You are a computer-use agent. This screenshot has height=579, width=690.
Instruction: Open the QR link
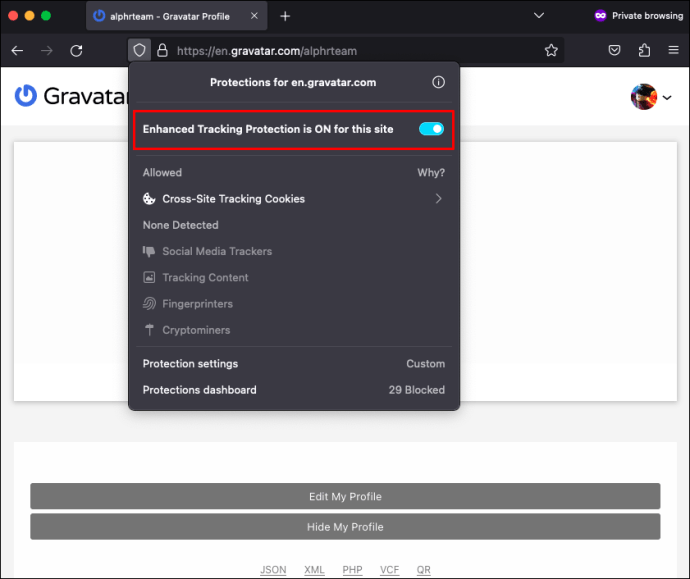[423, 570]
